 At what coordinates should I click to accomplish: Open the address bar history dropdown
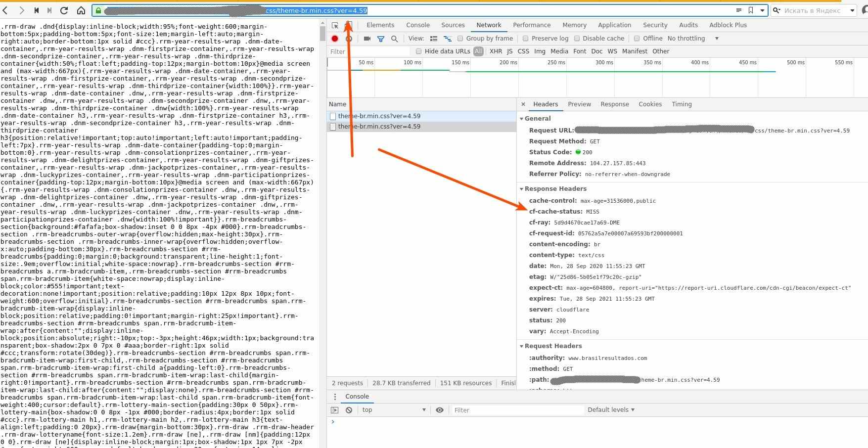pyautogui.click(x=762, y=10)
